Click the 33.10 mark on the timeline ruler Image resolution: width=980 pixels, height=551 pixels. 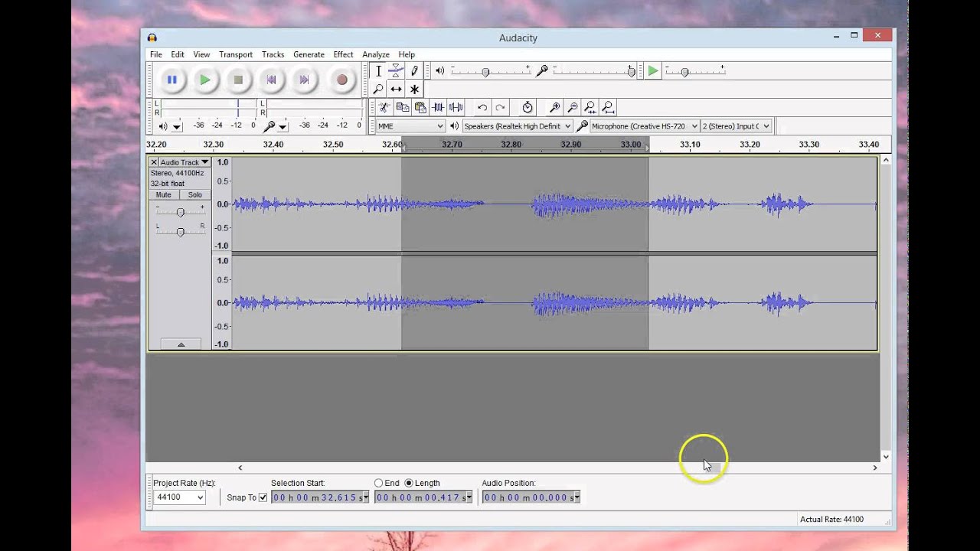pyautogui.click(x=690, y=144)
